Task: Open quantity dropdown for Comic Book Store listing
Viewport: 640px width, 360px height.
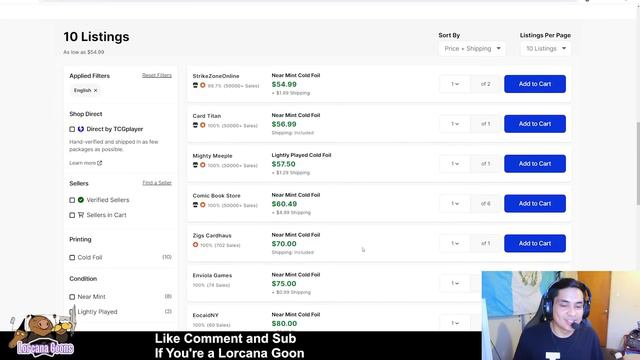Action: pos(455,204)
